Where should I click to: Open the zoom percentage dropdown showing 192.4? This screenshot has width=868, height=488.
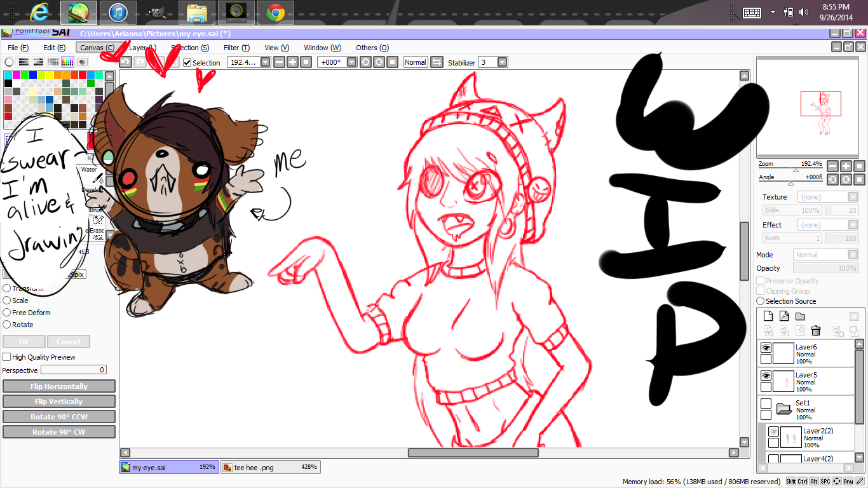(265, 62)
